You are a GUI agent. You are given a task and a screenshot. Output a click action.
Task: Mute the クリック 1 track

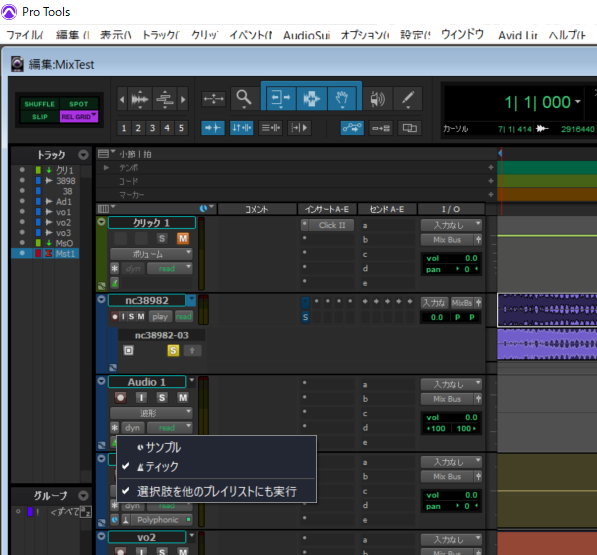tap(183, 239)
